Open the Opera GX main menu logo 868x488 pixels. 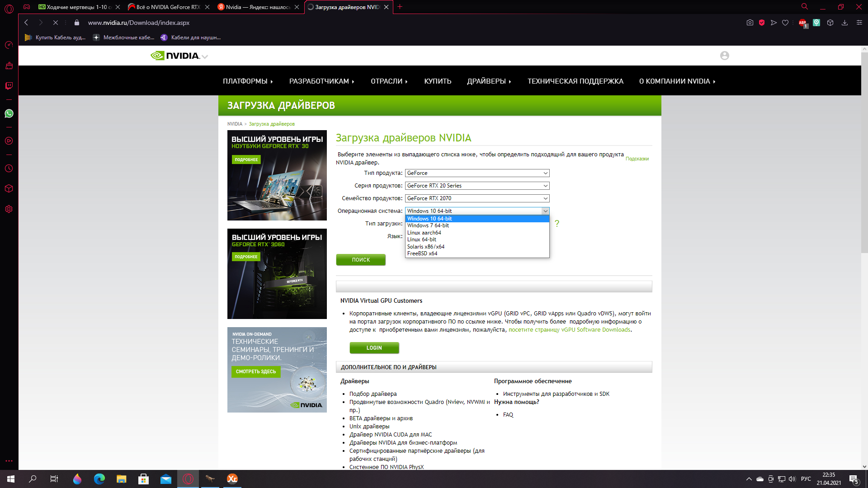9,8
